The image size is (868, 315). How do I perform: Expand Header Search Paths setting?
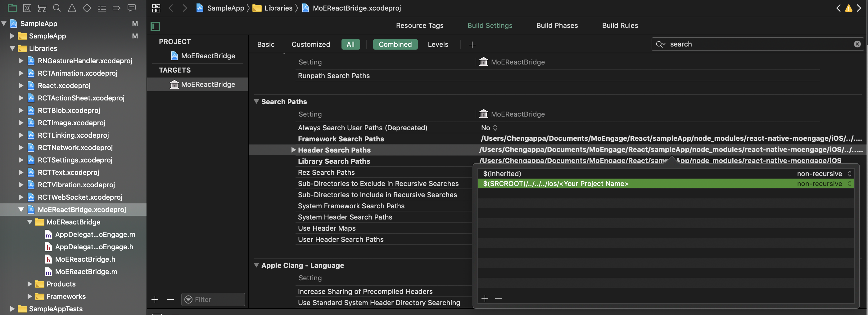click(293, 150)
